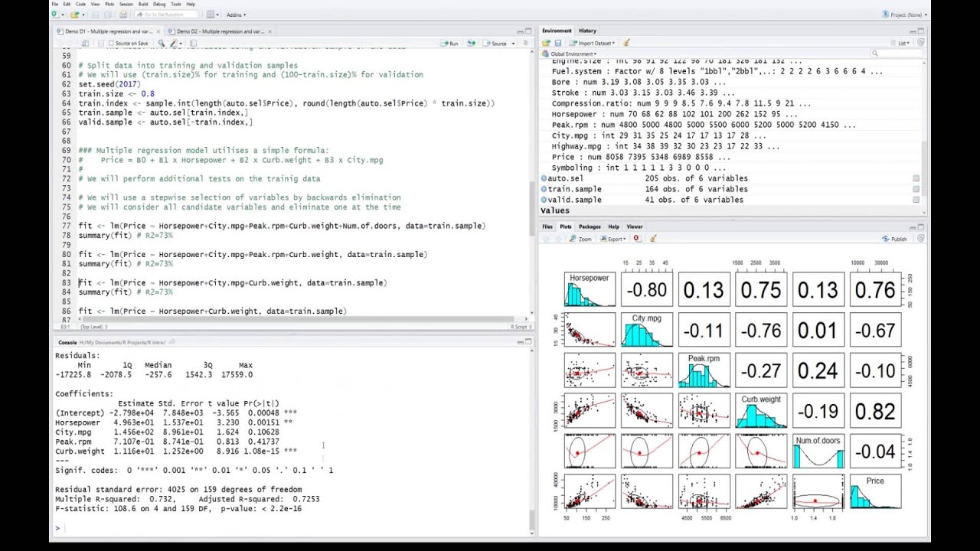Open the Demo D2 script tab

click(219, 31)
